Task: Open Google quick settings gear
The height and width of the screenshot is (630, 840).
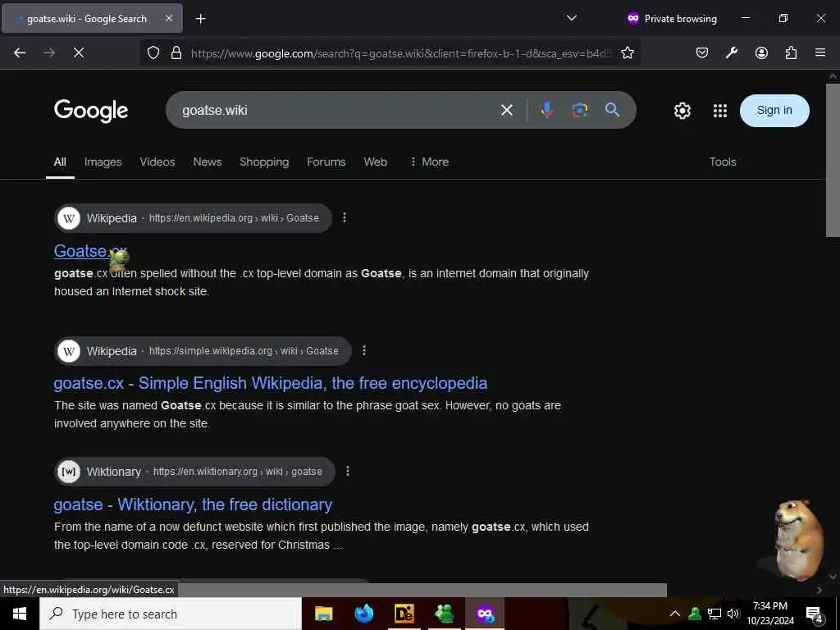Action: point(682,111)
